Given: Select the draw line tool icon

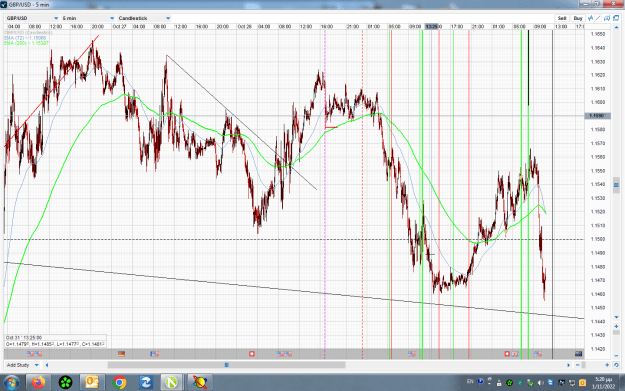Looking at the screenshot, I should coord(597,18).
